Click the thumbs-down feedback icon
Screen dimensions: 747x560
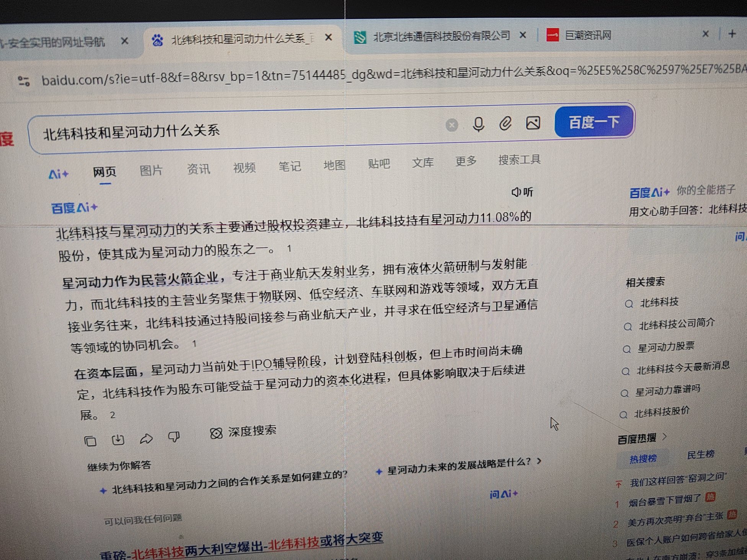[174, 437]
